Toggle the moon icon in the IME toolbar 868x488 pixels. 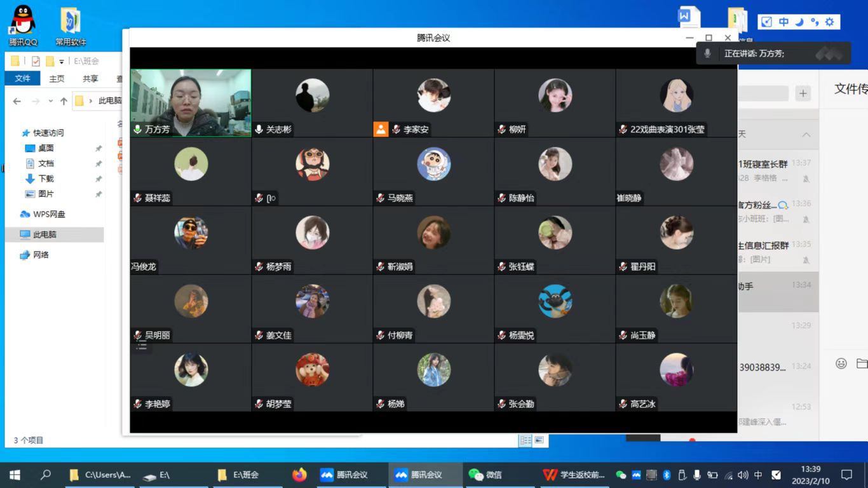coord(799,22)
